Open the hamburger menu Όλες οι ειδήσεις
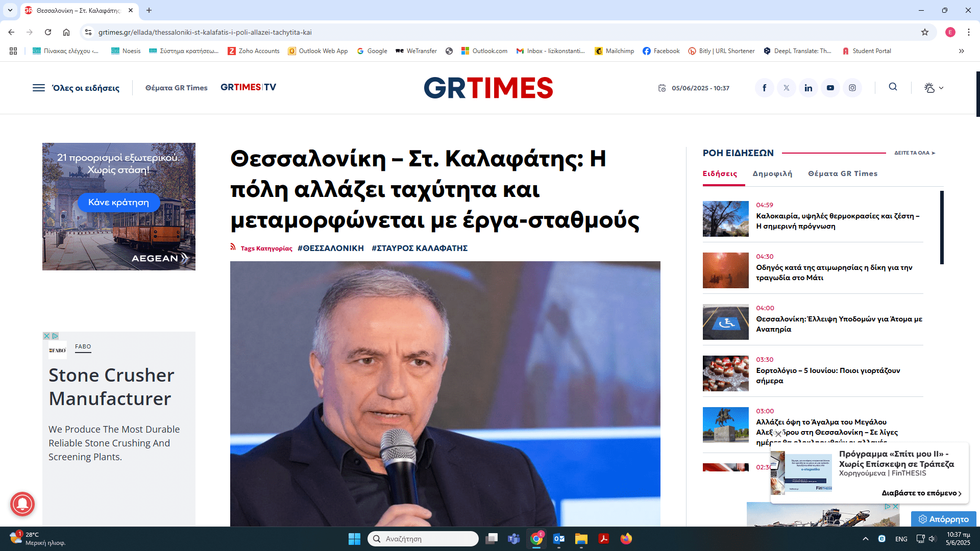Screen dimensions: 980x551 point(76,88)
